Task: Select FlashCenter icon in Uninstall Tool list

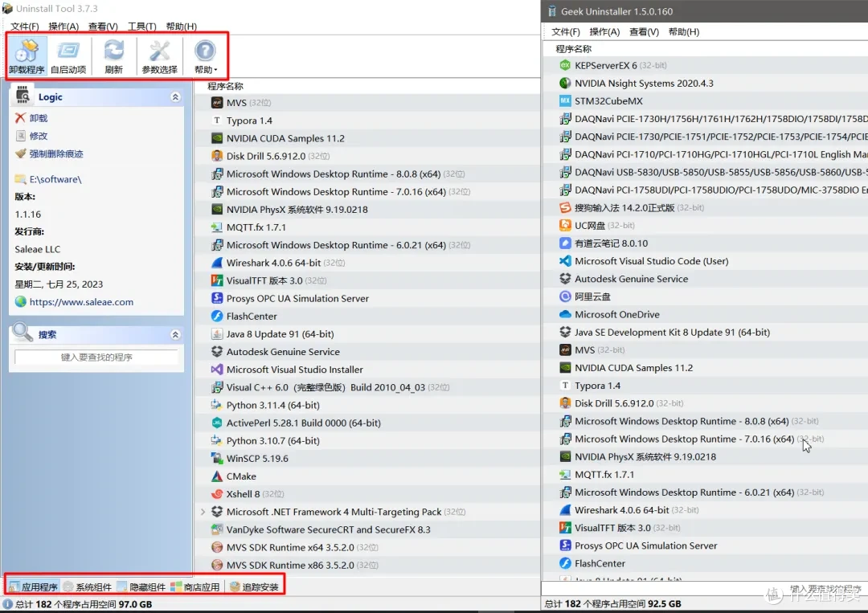Action: click(x=217, y=316)
